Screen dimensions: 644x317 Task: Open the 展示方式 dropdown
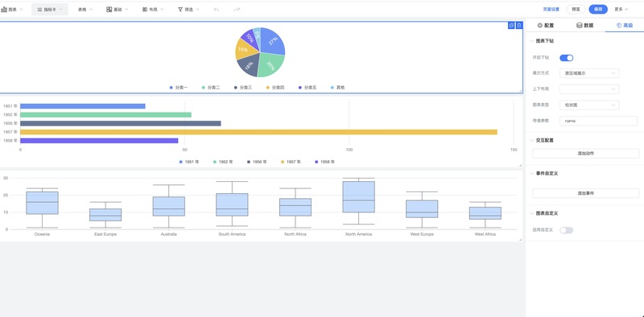(x=589, y=73)
